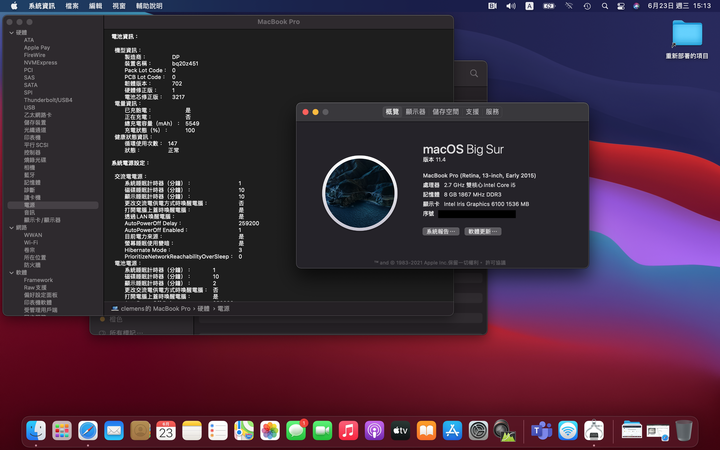Open the 重新部署的項目 folder on desktop
Image resolution: width=720 pixels, height=450 pixels.
[x=687, y=39]
